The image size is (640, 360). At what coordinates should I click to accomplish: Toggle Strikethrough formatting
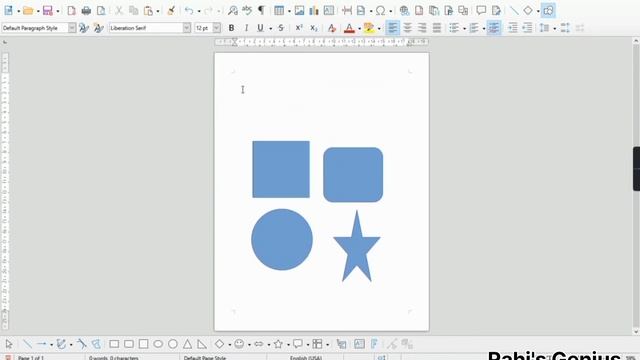point(281,28)
